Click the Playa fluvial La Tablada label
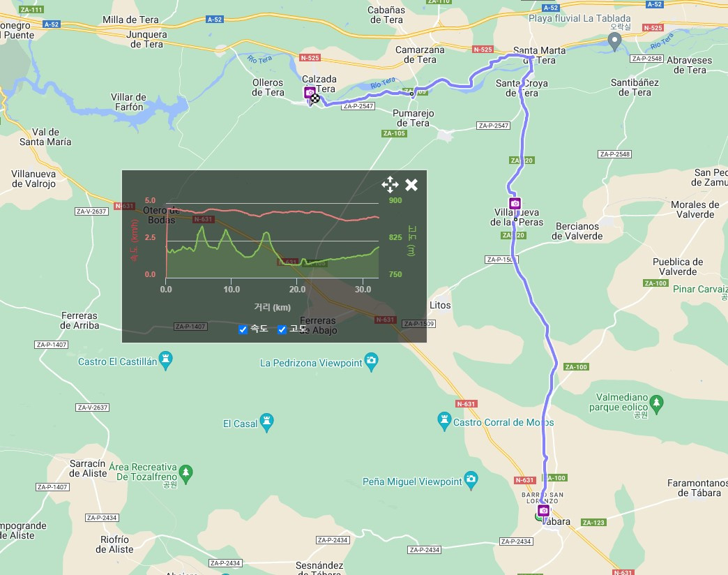This screenshot has height=575, width=728. click(579, 19)
